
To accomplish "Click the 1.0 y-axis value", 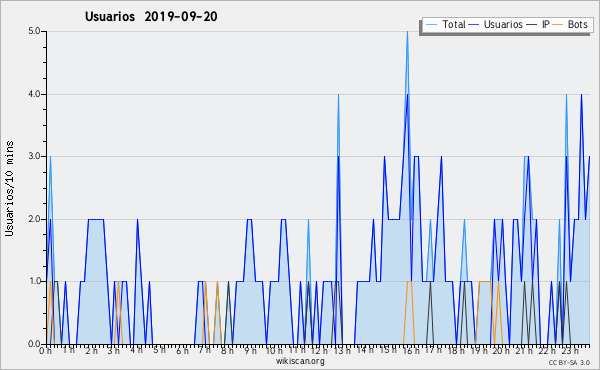I will 34,281.
